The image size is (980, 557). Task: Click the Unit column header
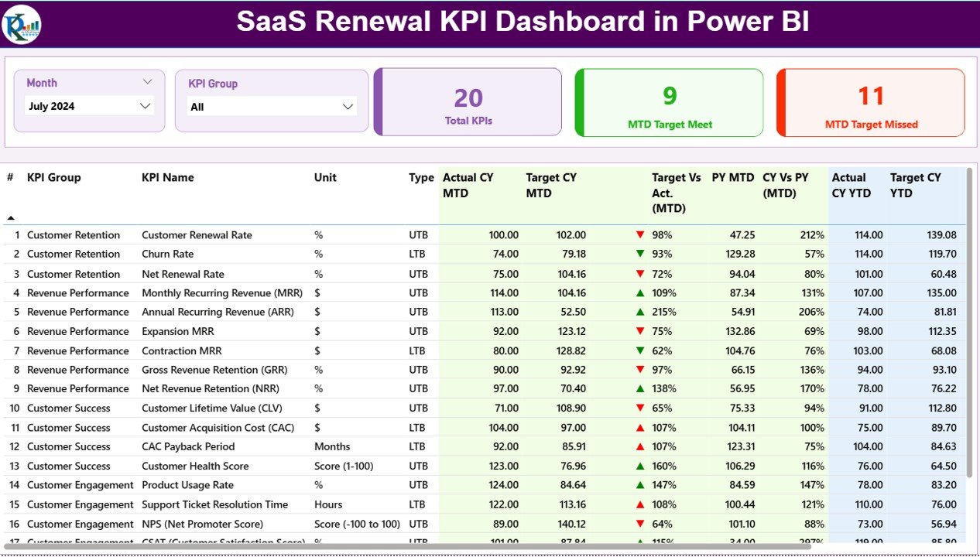(x=324, y=177)
